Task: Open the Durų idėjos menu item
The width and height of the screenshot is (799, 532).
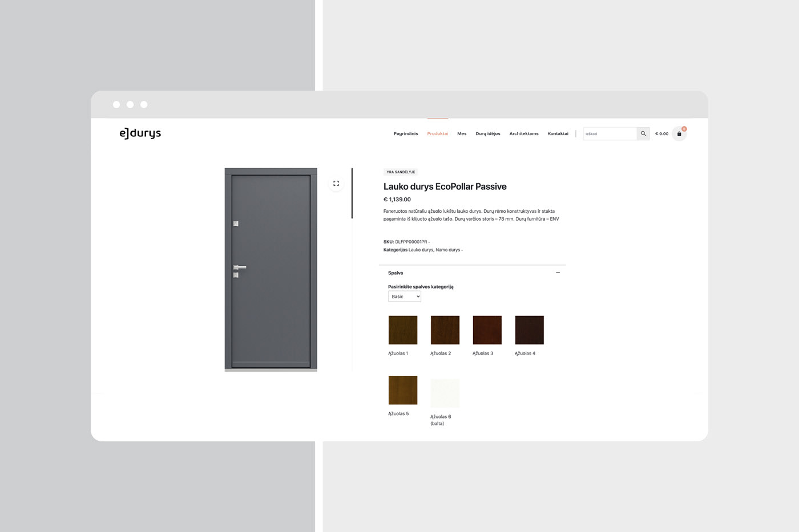Action: click(488, 134)
